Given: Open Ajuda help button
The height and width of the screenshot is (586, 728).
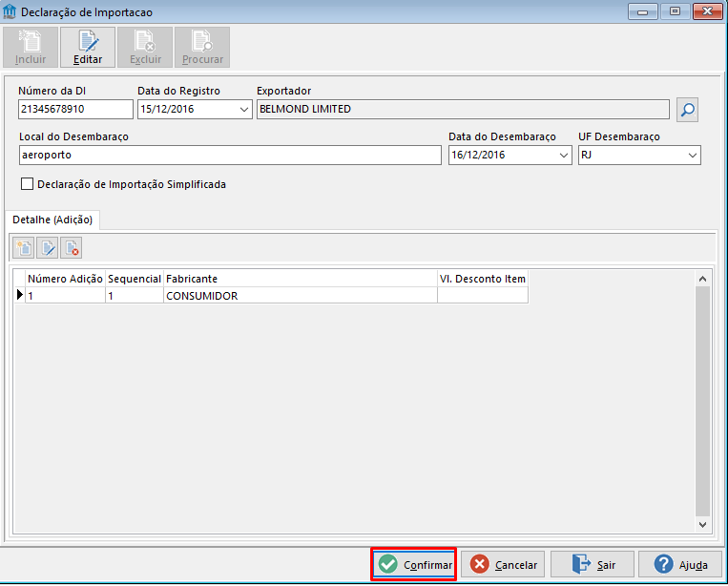Looking at the screenshot, I should click(x=680, y=564).
